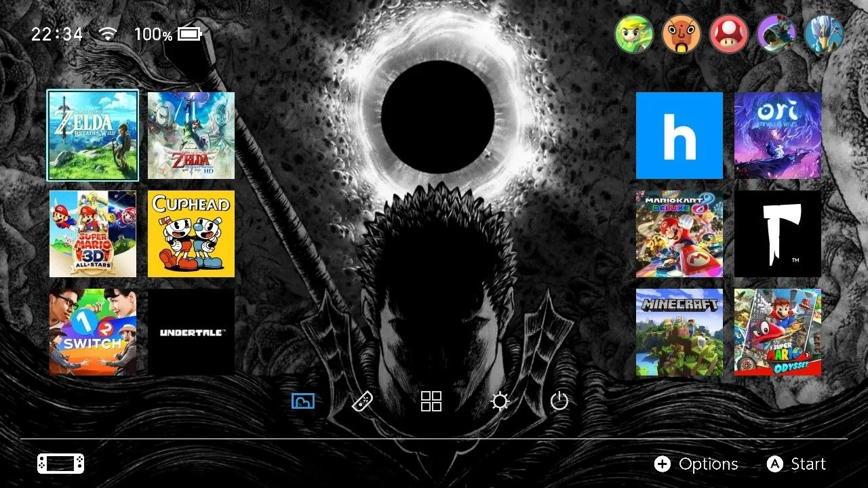Open Ori and the Will of the Wisps
Viewport: 868px width, 488px height.
point(778,136)
